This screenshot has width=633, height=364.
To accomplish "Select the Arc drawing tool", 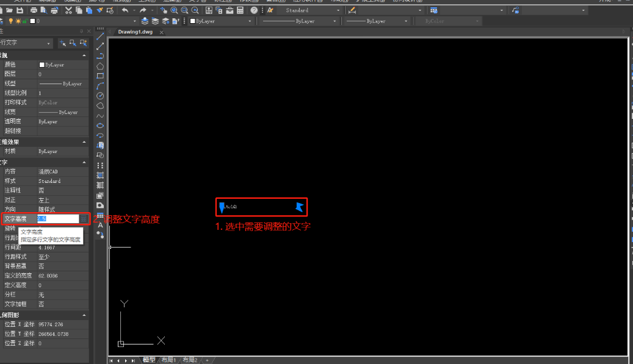I will click(x=100, y=86).
